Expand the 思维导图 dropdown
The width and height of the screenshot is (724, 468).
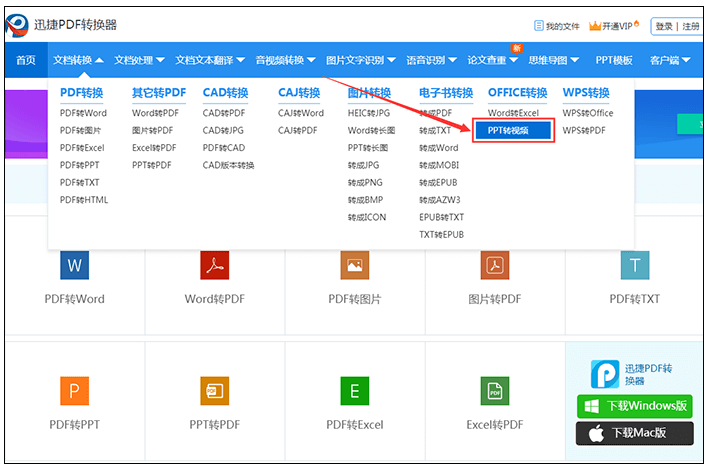(x=554, y=60)
